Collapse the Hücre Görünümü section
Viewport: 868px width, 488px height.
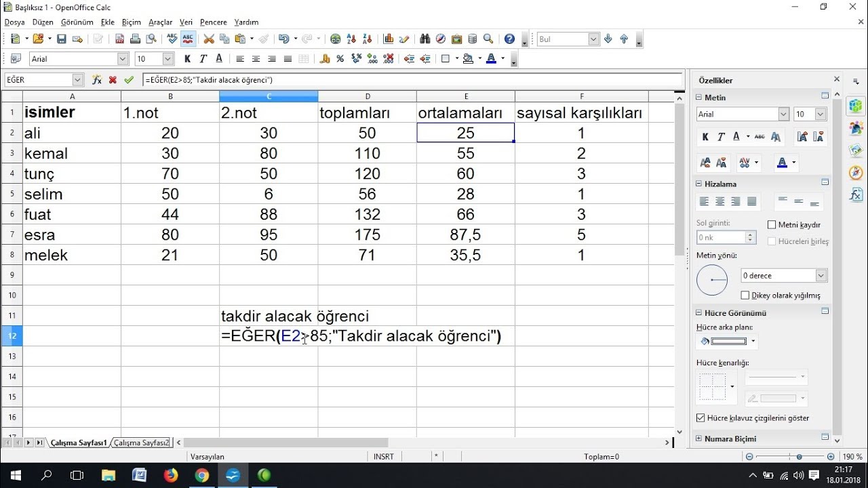tap(700, 313)
